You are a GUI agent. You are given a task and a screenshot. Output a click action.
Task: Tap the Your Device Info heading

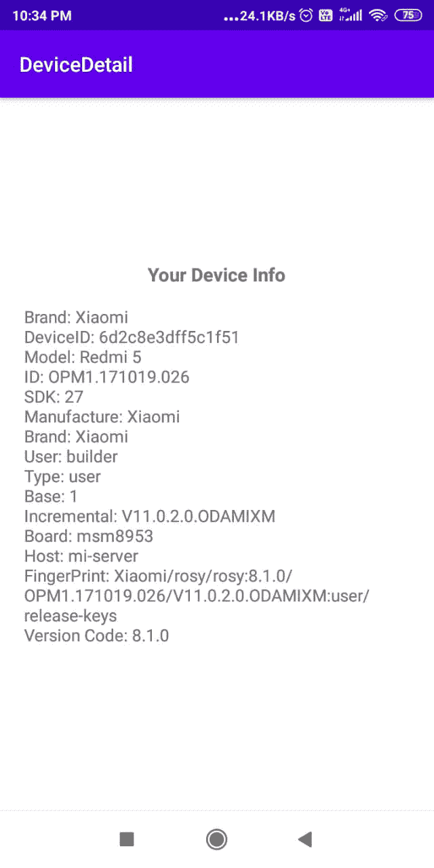(216, 275)
